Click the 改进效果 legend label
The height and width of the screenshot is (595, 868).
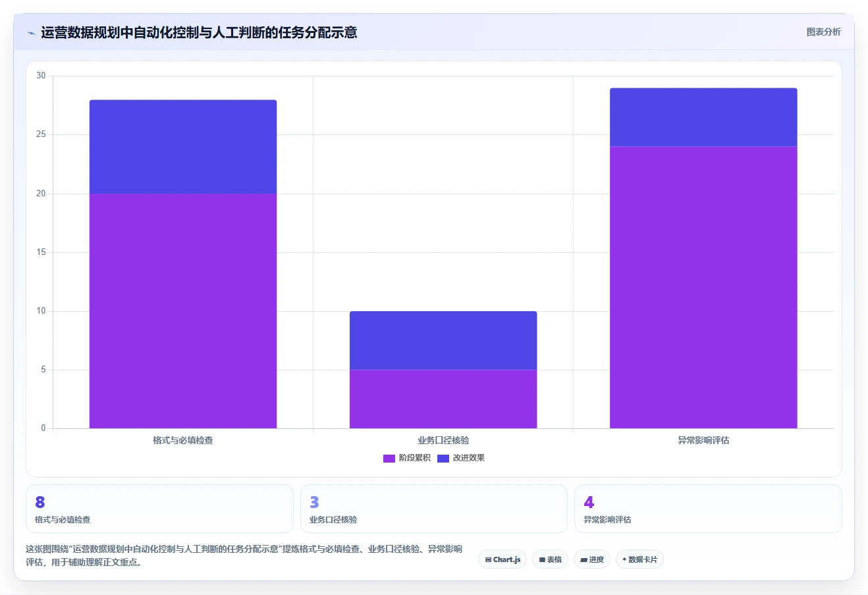tap(468, 458)
